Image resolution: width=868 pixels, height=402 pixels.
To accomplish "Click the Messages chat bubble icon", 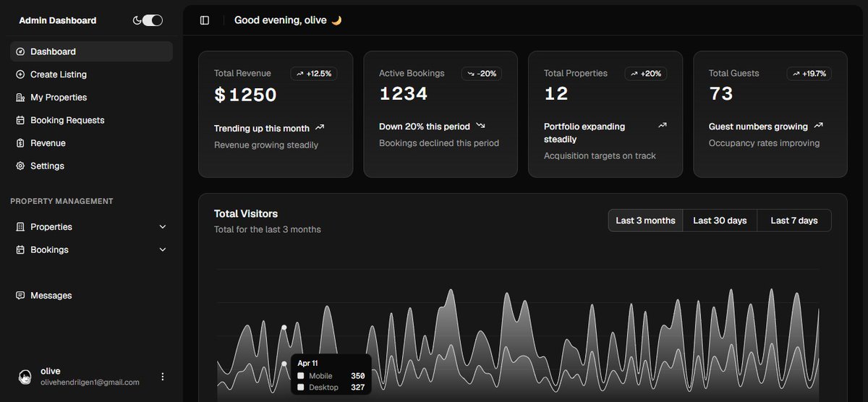I will click(x=20, y=296).
